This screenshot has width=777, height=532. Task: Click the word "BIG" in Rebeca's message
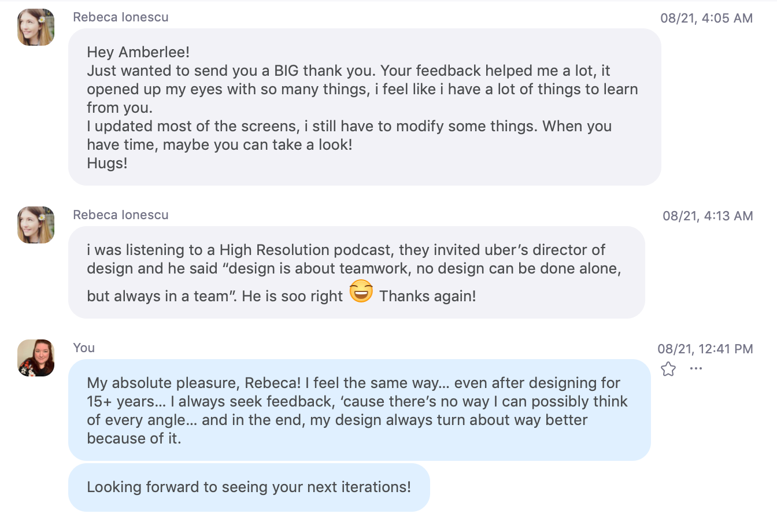(x=287, y=71)
